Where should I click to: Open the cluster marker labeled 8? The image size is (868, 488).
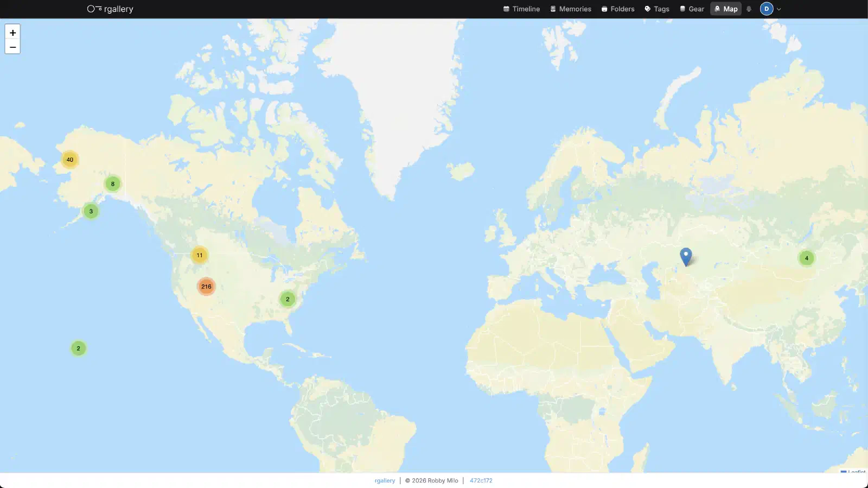click(113, 184)
